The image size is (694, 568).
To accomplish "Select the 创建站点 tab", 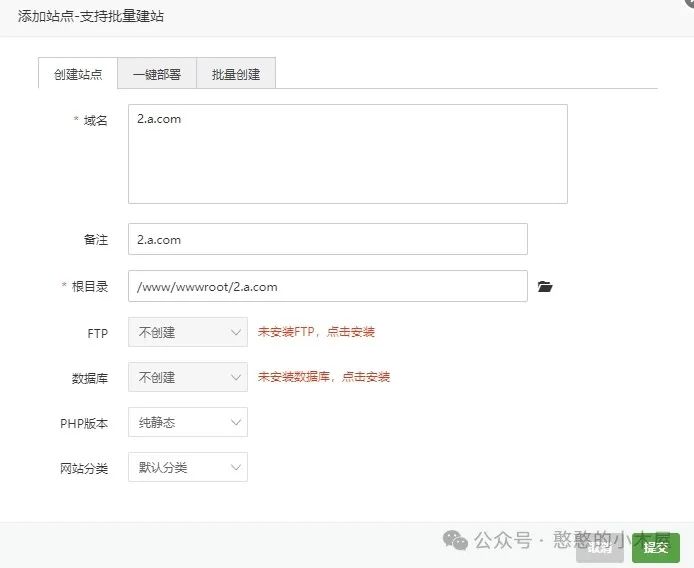I will tap(78, 74).
